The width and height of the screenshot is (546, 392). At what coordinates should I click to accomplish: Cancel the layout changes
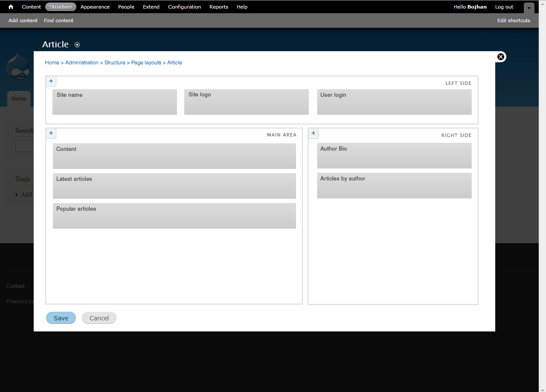[99, 318]
